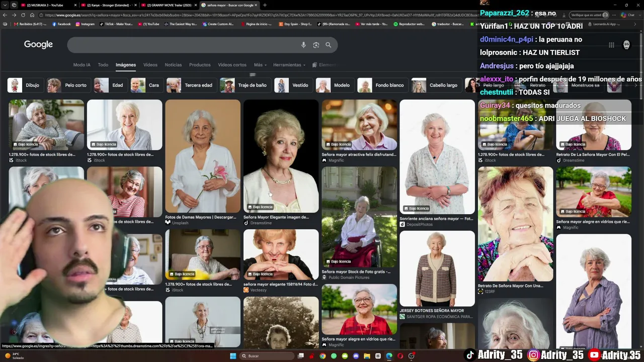Screen dimensions: 644x362
Task: Open Instagram bookmark
Action: (x=85, y=24)
